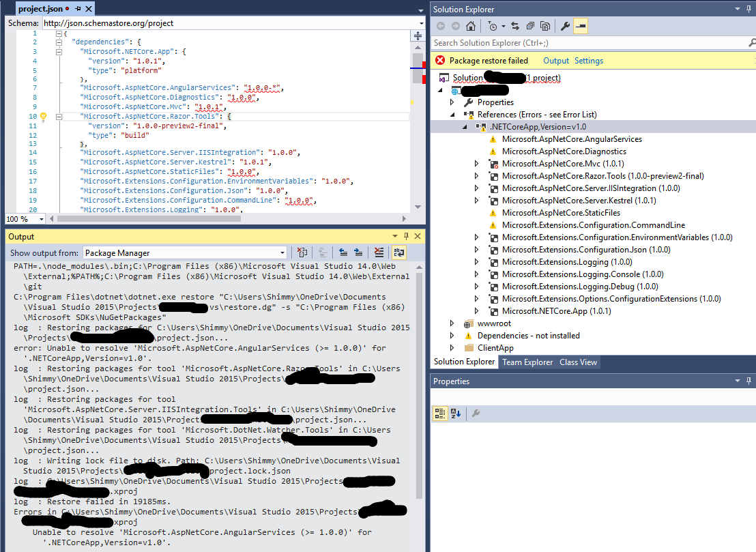Open the Pending Changes Filter clock icon
The width and height of the screenshot is (756, 552).
(492, 26)
